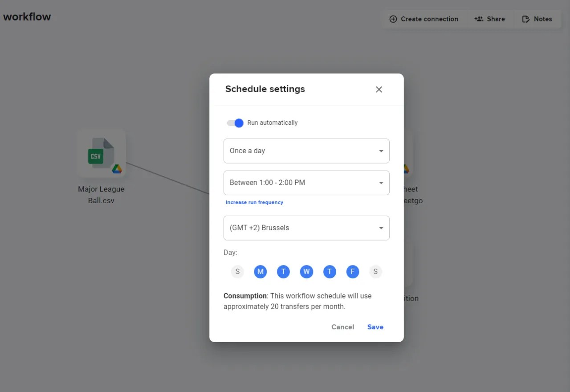The height and width of the screenshot is (392, 570).
Task: Enable Sunday in the day selector
Action: coord(237,271)
